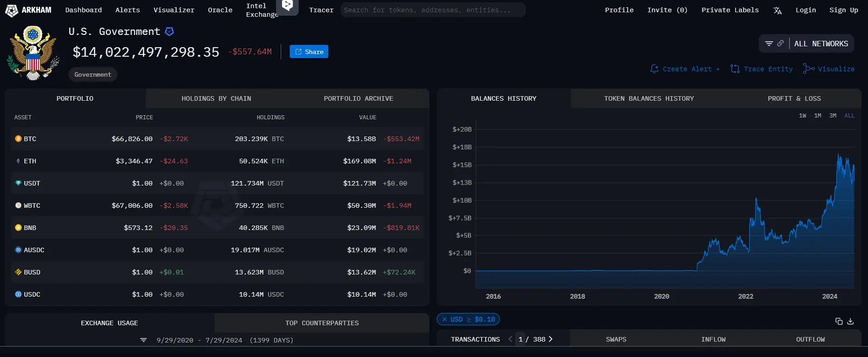Select the 1W chart range
Image resolution: width=868 pixels, height=357 pixels.
[802, 116]
